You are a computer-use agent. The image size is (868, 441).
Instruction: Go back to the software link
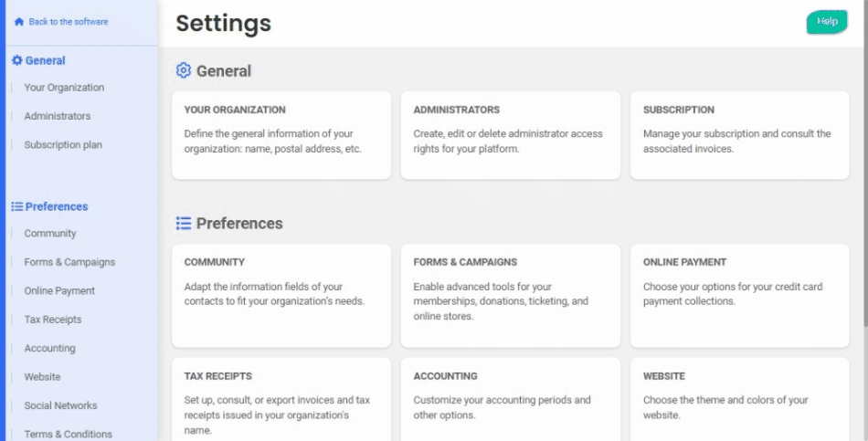[69, 22]
